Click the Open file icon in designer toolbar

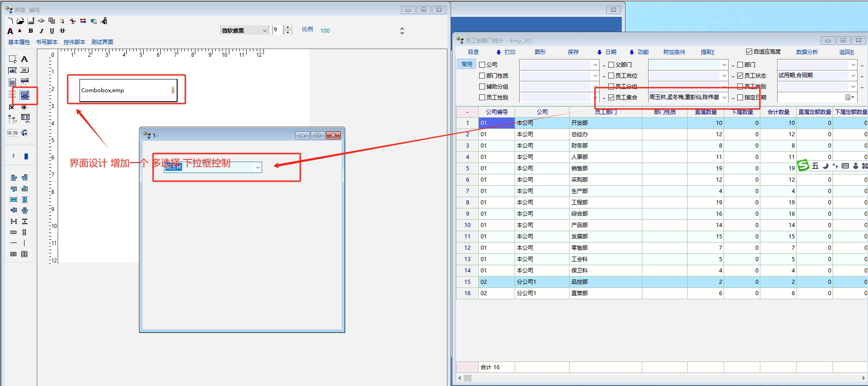click(20, 21)
